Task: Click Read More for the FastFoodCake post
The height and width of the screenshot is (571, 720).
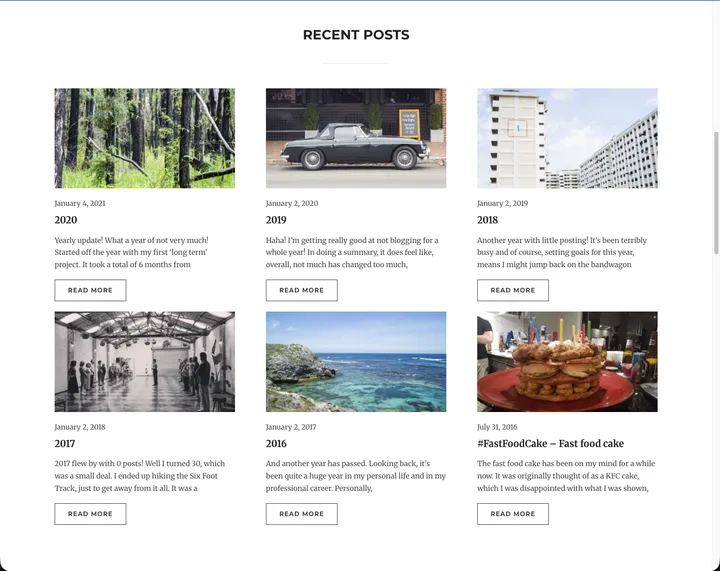Action: (x=513, y=514)
